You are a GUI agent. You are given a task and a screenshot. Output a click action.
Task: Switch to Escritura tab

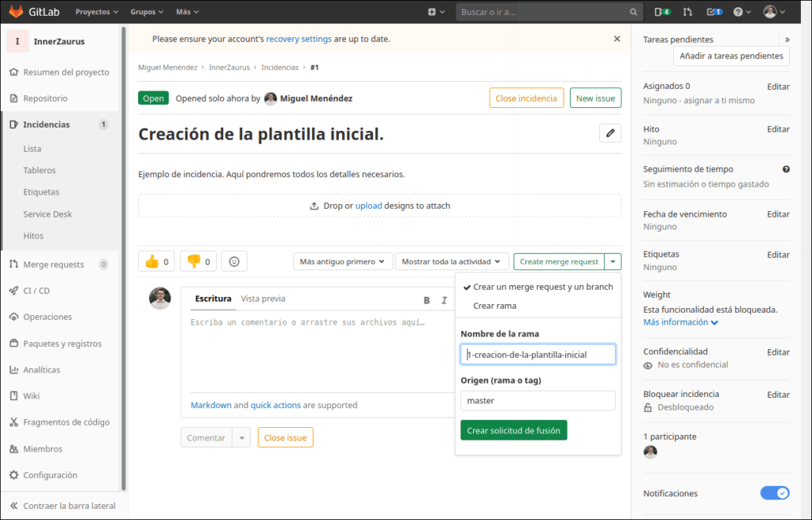coord(214,299)
